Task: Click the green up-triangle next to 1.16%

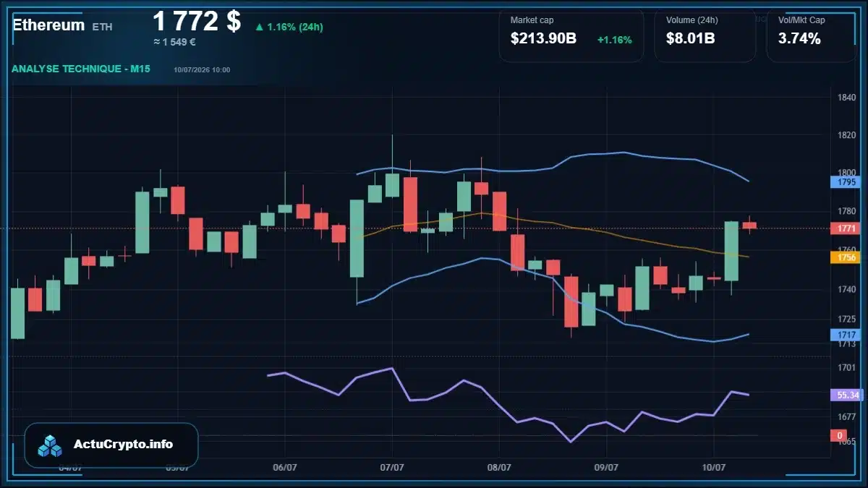Action: click(259, 27)
